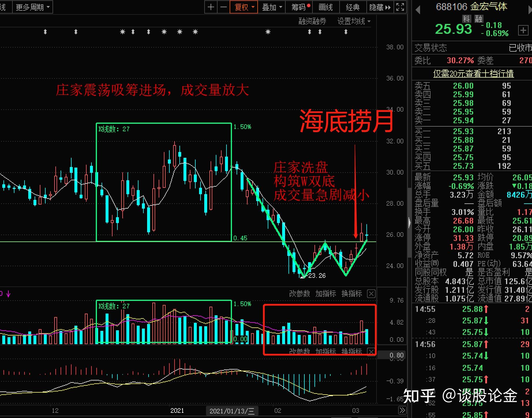Screen dimensions: 532x418
Task: Open the 更多周期 period dropdown
Action: (x=33, y=7)
